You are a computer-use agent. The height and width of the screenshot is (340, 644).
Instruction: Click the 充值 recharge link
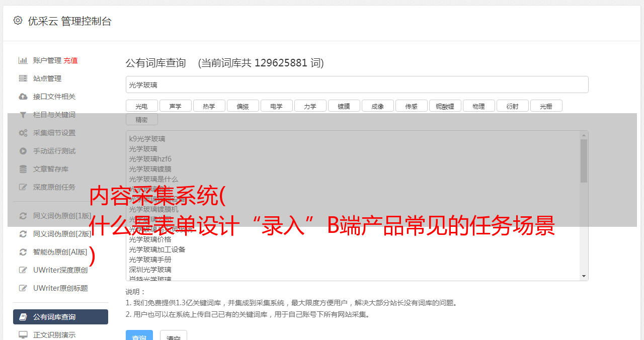[x=70, y=60]
